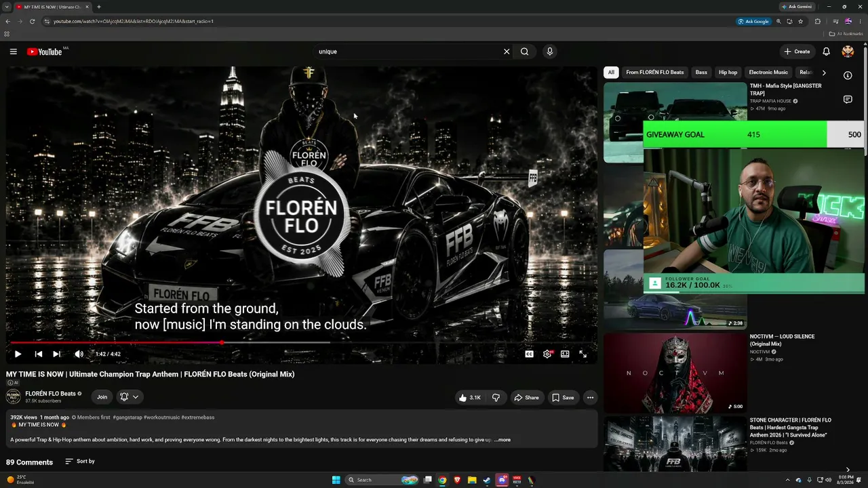This screenshot has width=868, height=488.
Task: Dislike this video
Action: pyautogui.click(x=496, y=398)
